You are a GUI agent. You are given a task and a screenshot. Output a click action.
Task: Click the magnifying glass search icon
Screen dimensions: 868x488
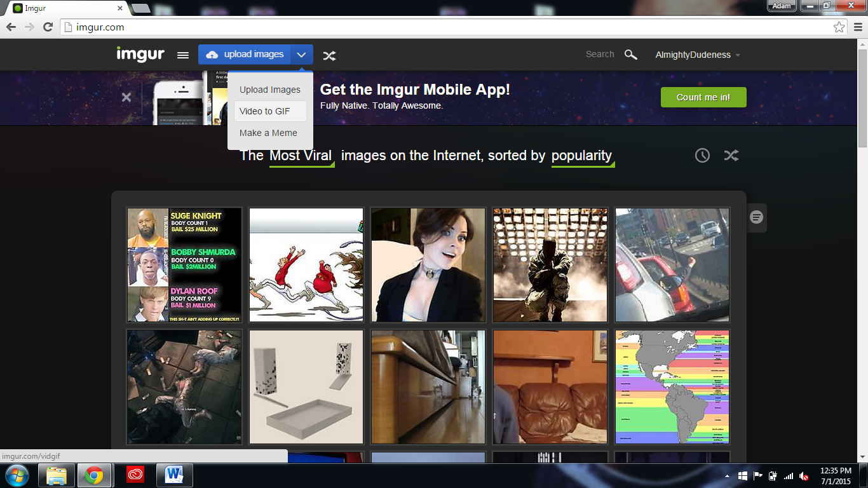[x=630, y=55]
